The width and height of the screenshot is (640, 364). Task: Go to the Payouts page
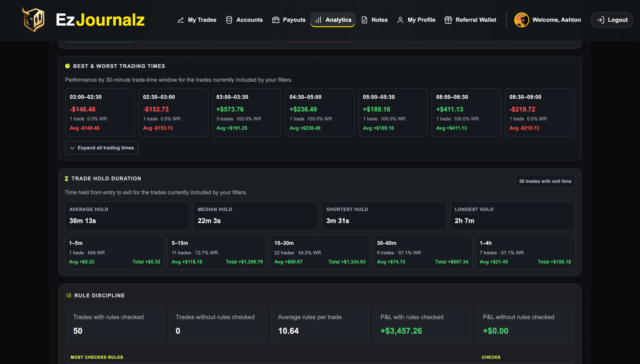(x=289, y=20)
